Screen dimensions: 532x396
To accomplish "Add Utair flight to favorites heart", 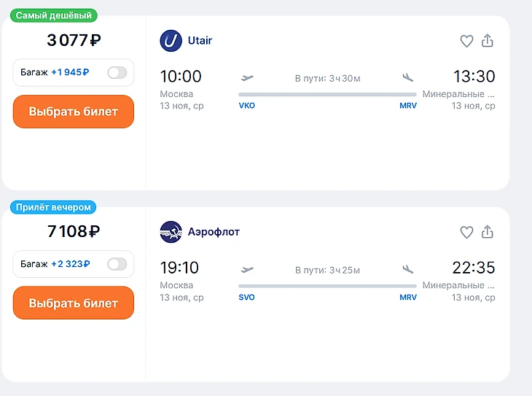I will [466, 42].
